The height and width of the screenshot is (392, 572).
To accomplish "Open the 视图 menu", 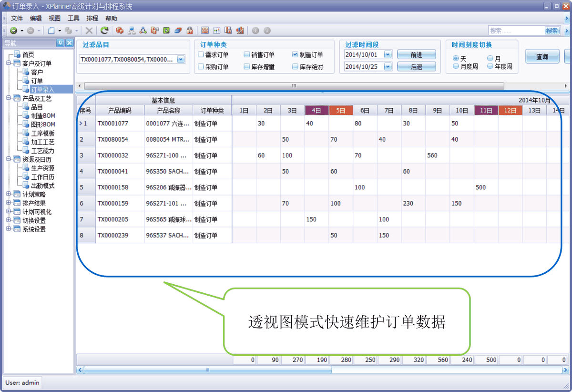I will [x=55, y=18].
